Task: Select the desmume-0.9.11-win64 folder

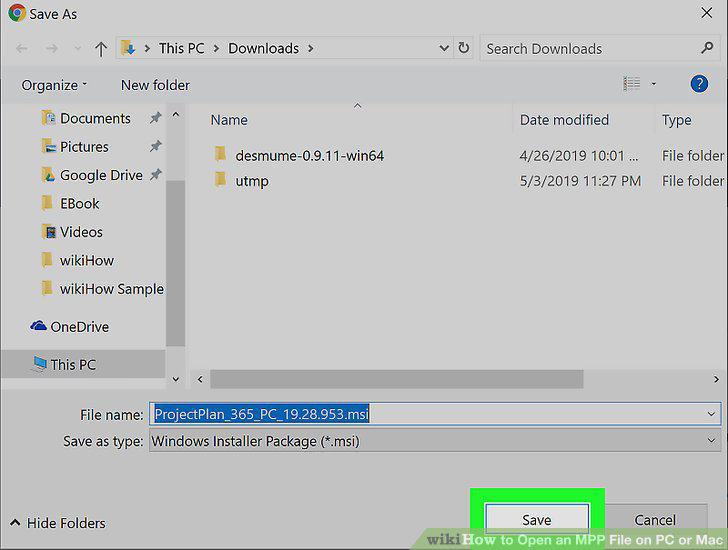Action: coord(310,155)
